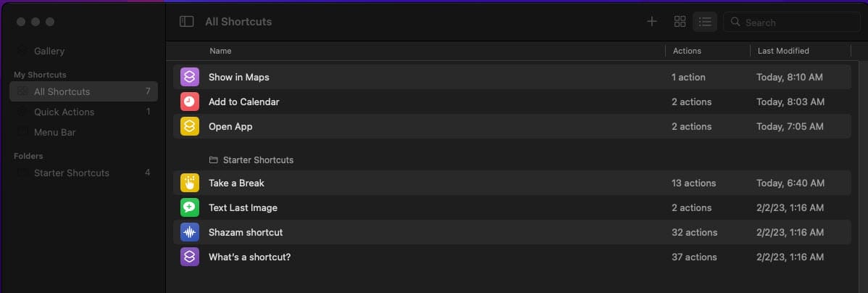Click the What's a shortcut? purple icon
Image resolution: width=868 pixels, height=293 pixels.
pos(190,257)
